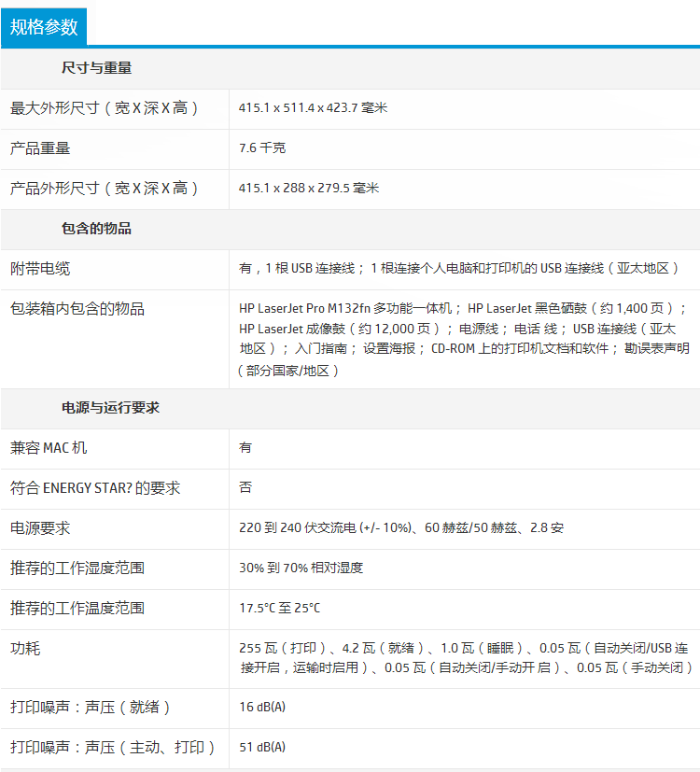Screen dimensions: 700x772
Task: Select the USB 连接线 cable description text
Action: 459,268
